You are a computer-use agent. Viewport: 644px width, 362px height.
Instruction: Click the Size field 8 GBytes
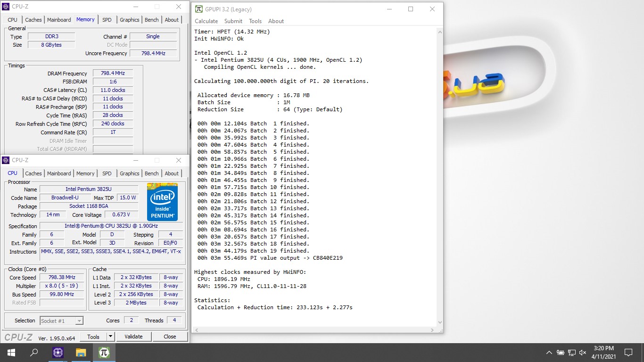tap(51, 45)
